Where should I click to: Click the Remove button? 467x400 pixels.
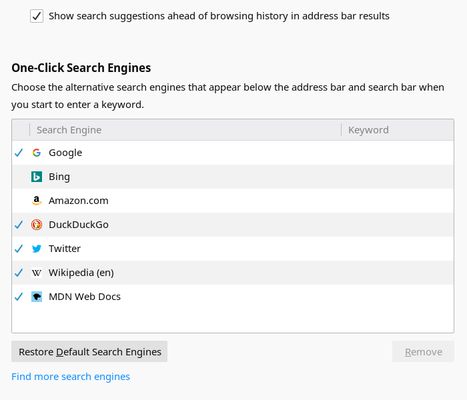point(423,352)
